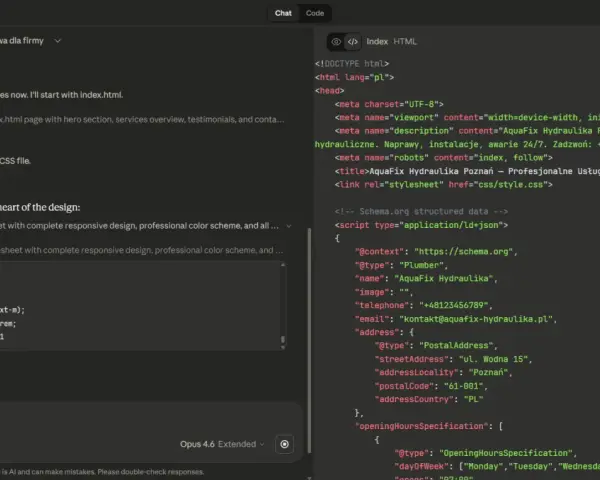The width and height of the screenshot is (600, 480).
Task: Click the "@type": "Plumber" line
Action: click(401, 265)
